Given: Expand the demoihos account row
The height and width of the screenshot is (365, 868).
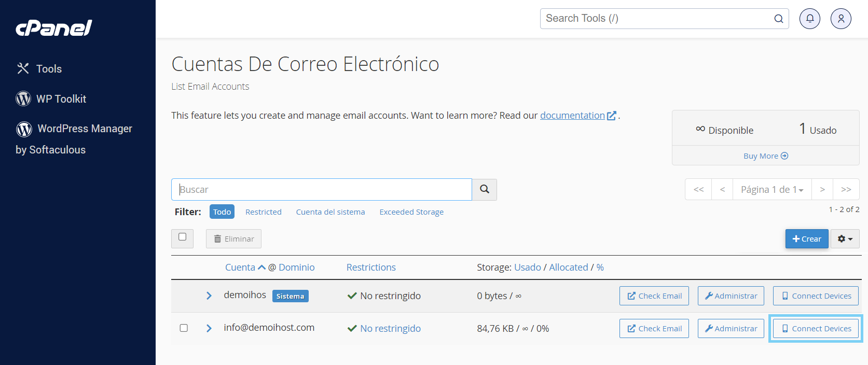Looking at the screenshot, I should coord(209,296).
